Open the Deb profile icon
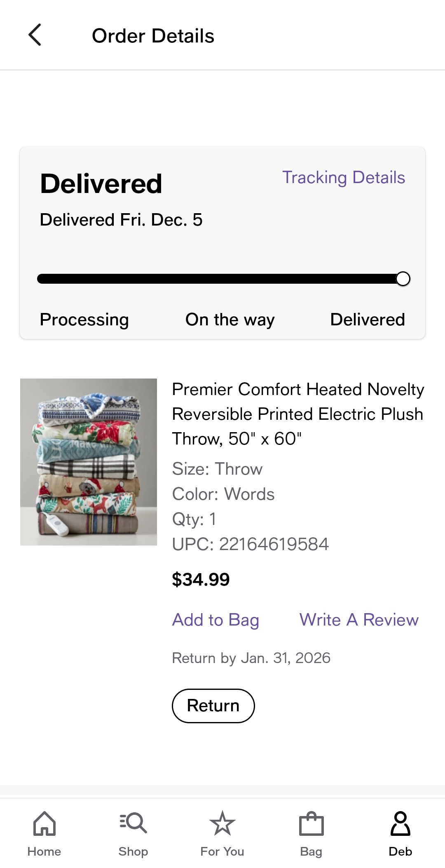Image resolution: width=445 pixels, height=868 pixels. pos(400,823)
